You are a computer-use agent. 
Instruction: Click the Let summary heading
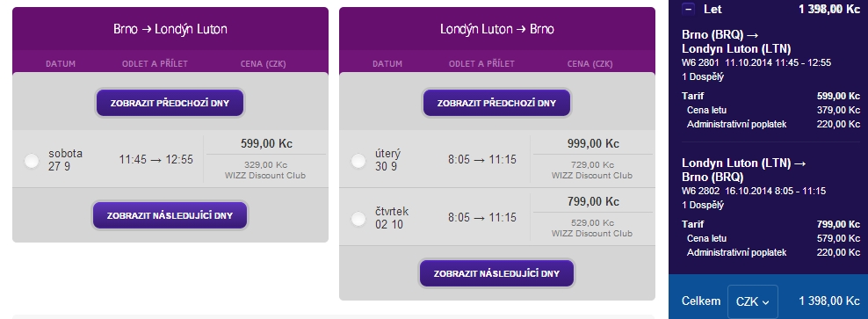(712, 9)
